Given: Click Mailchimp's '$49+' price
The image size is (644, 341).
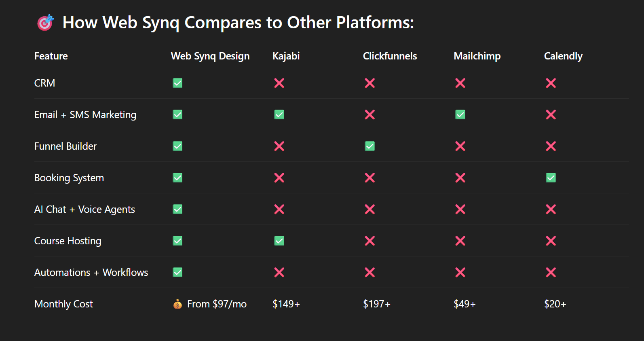Looking at the screenshot, I should pos(465,304).
